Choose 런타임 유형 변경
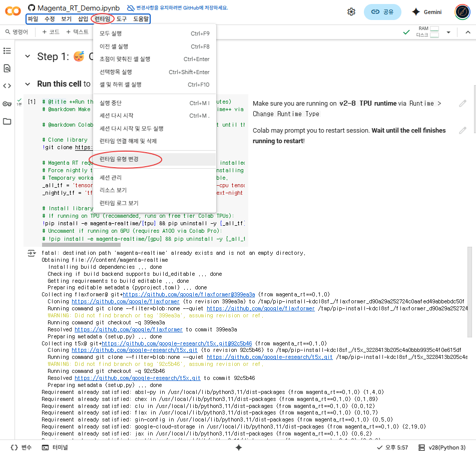This screenshot has height=451, width=476. tap(155, 159)
